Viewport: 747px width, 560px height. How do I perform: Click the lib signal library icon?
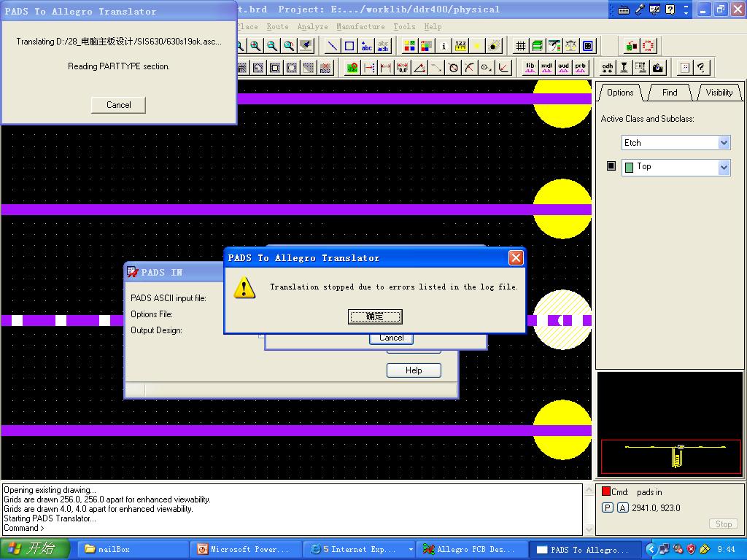tap(530, 68)
